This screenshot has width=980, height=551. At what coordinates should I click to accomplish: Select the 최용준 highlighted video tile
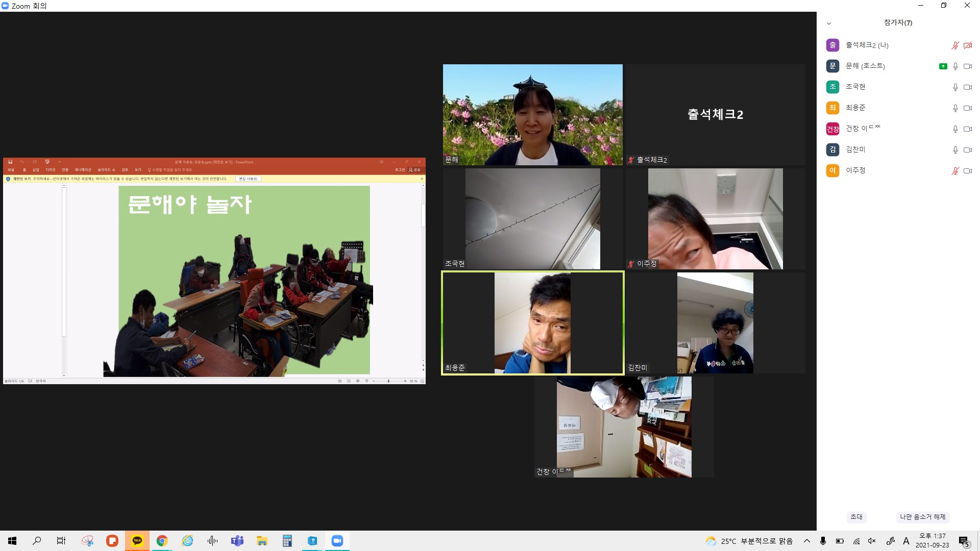coord(532,323)
